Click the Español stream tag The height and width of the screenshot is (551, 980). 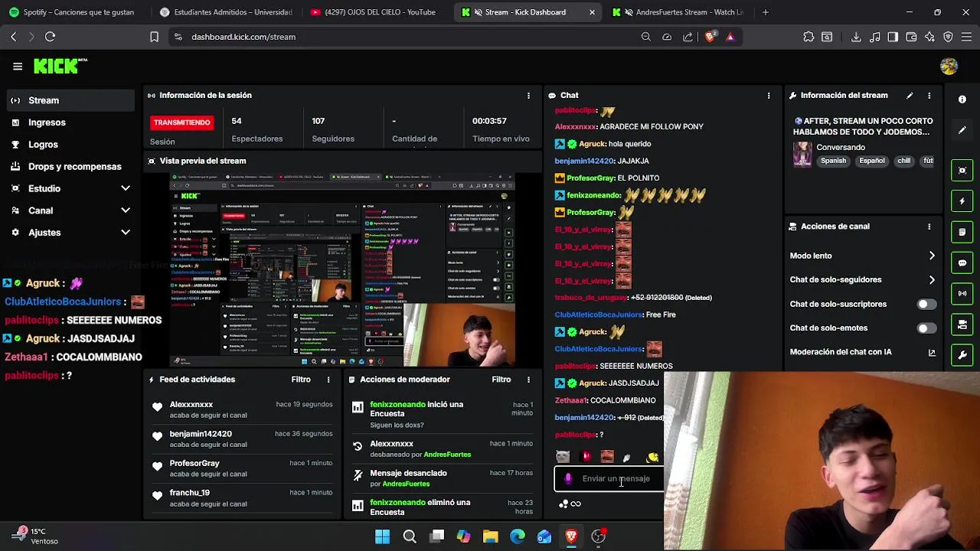pyautogui.click(x=871, y=161)
